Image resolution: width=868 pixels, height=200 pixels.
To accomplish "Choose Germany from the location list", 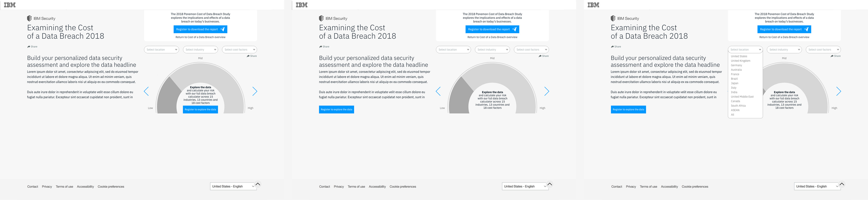I will [x=736, y=65].
